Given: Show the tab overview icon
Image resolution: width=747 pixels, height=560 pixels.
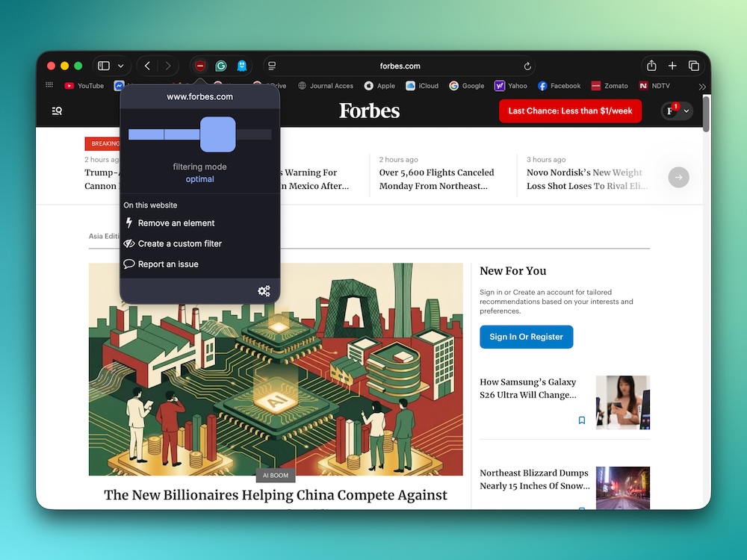Looking at the screenshot, I should (x=693, y=66).
